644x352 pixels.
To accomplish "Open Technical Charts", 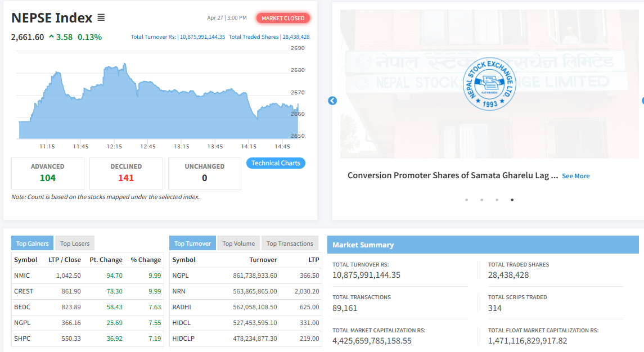I will pos(276,163).
